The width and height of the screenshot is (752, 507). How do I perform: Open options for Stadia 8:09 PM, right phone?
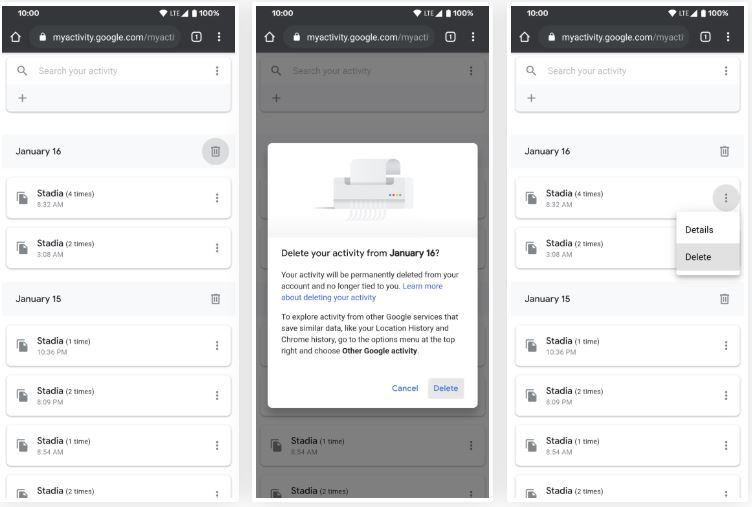(x=726, y=395)
